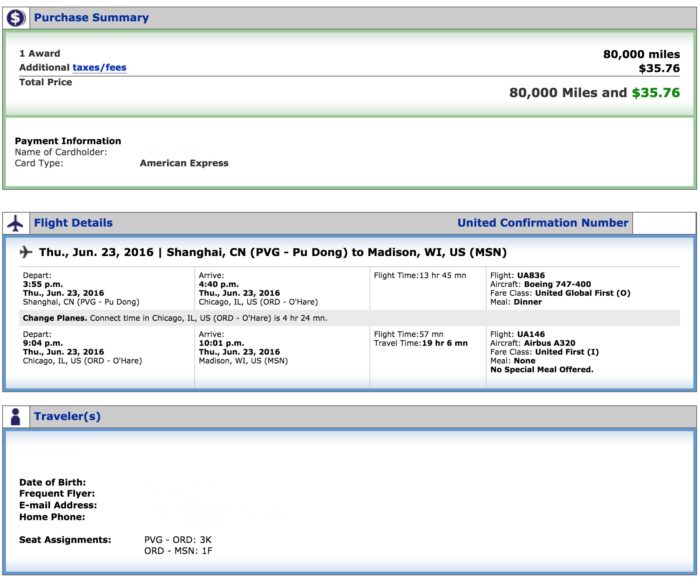
Task: Click the 'Meal: Dinner' entry
Action: (516, 302)
